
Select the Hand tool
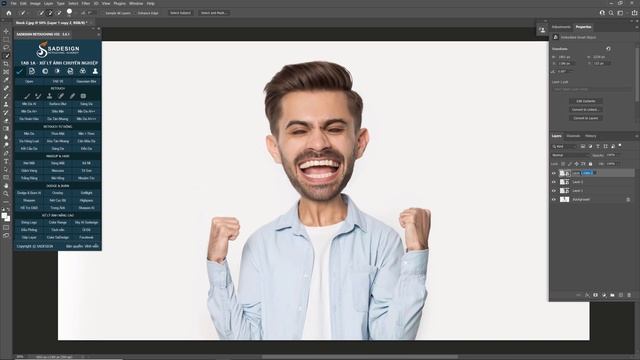[x=6, y=186]
